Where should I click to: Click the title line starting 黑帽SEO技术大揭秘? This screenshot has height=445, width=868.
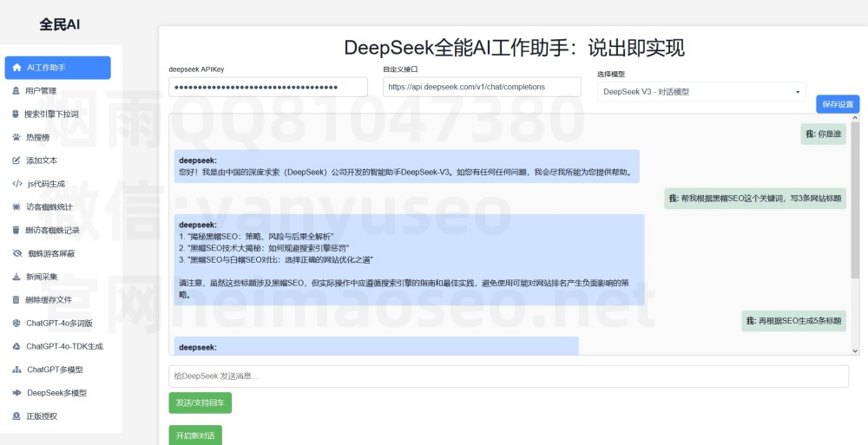coord(265,248)
